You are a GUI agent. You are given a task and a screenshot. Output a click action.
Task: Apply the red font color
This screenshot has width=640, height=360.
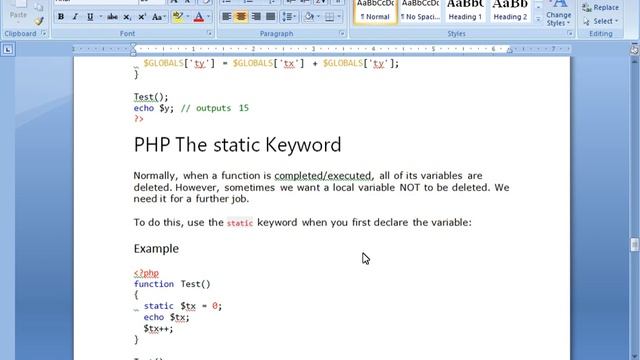click(199, 17)
